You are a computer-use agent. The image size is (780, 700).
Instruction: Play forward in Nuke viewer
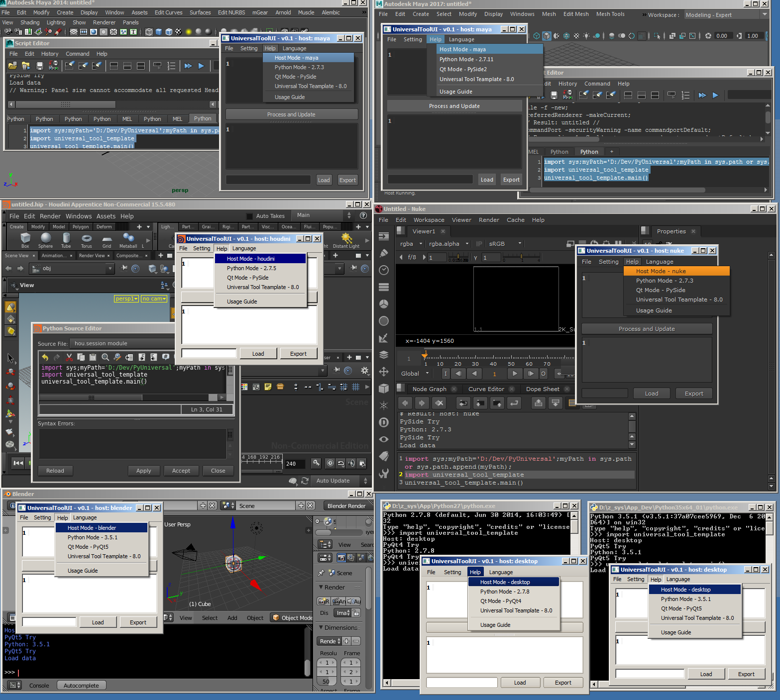pyautogui.click(x=515, y=373)
